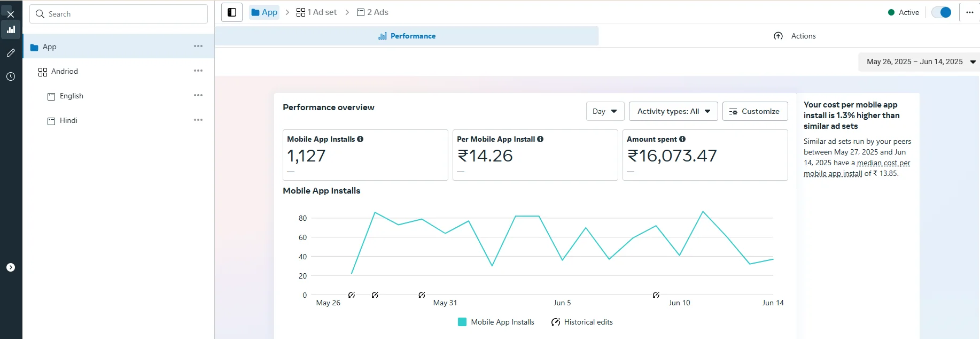Open the clock history icon in sidebar
Screen dimensions: 980x339
coord(11,76)
